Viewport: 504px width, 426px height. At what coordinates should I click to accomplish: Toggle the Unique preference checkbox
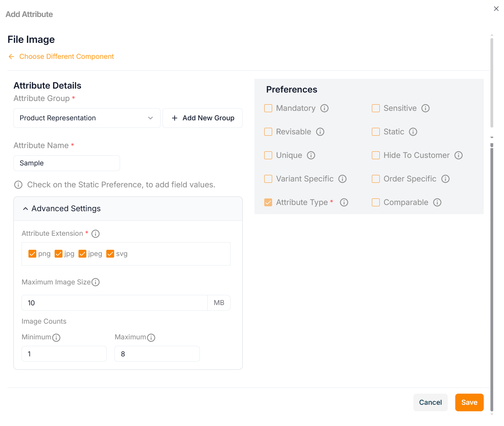point(268,155)
